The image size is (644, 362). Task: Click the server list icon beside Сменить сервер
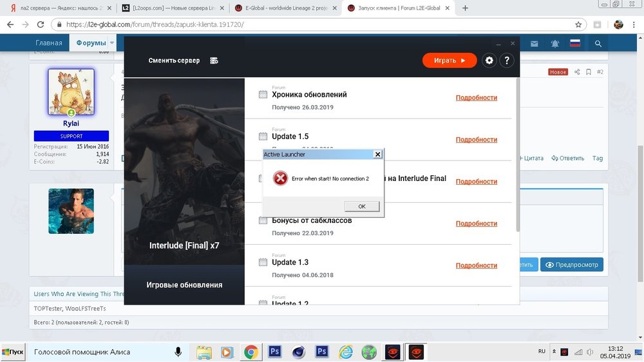pos(214,61)
